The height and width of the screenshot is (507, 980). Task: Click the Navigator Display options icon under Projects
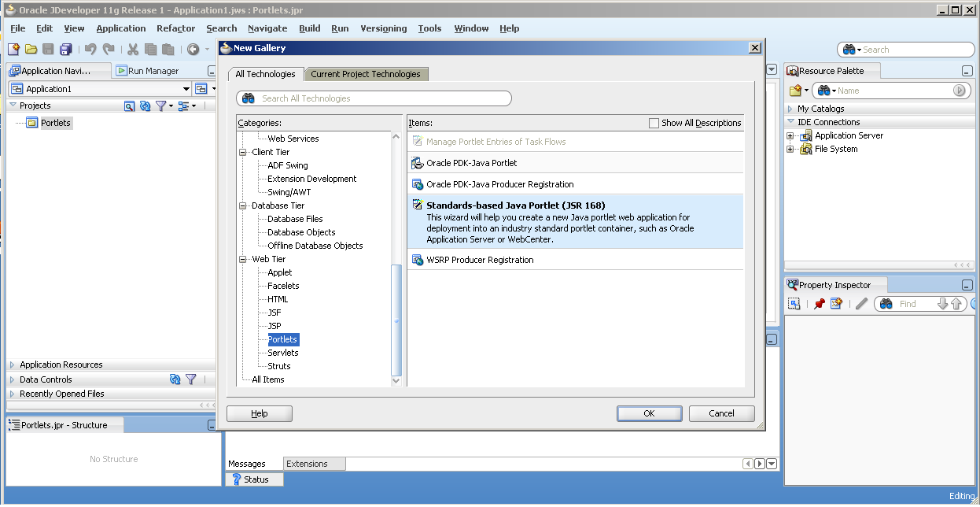point(130,105)
